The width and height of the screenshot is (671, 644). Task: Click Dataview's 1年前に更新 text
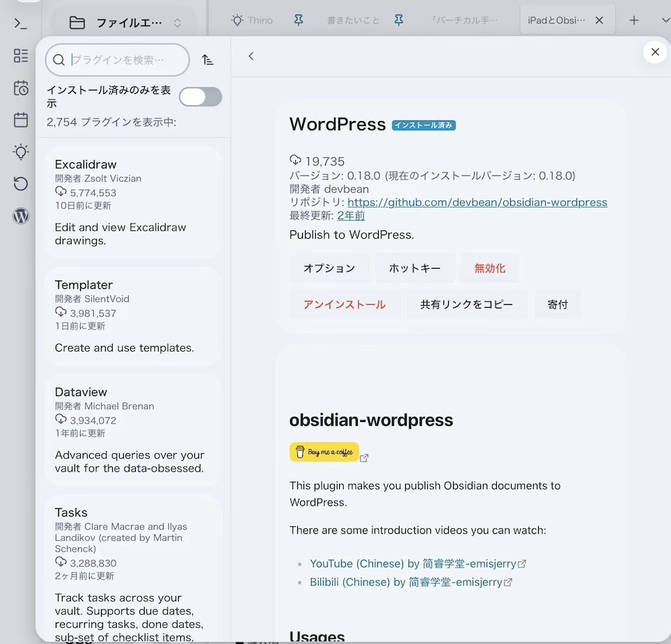pos(80,433)
